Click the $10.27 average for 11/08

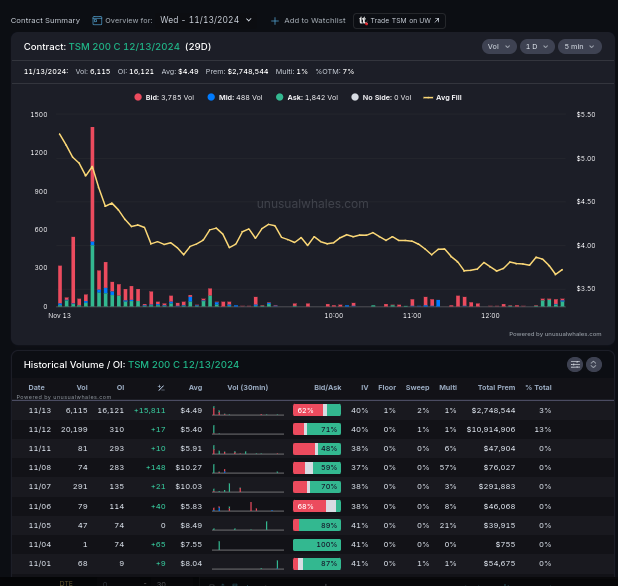click(x=189, y=467)
